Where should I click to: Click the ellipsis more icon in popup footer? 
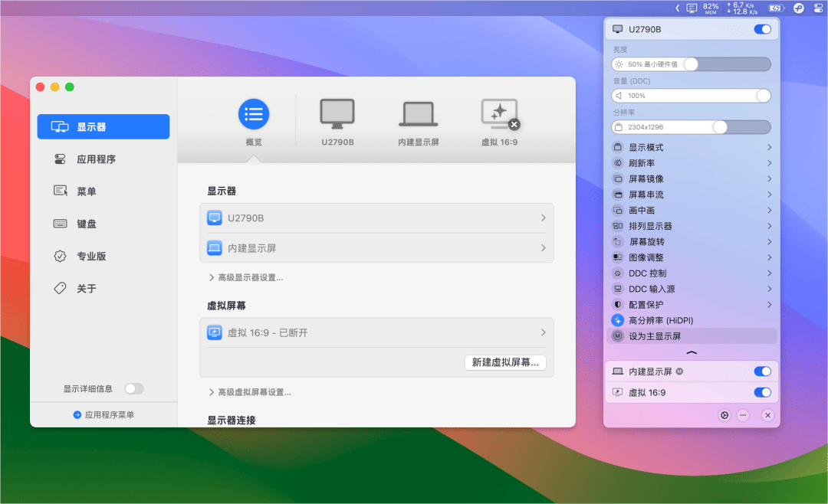[x=743, y=415]
